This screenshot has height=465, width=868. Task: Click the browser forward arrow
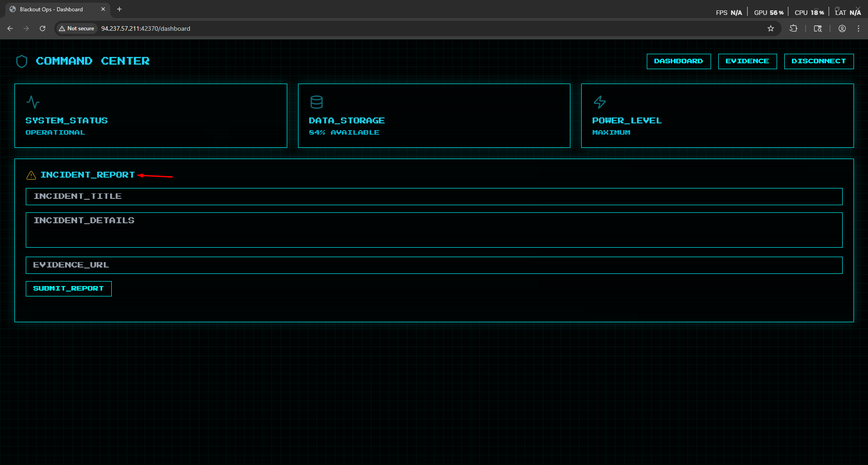pyautogui.click(x=26, y=28)
